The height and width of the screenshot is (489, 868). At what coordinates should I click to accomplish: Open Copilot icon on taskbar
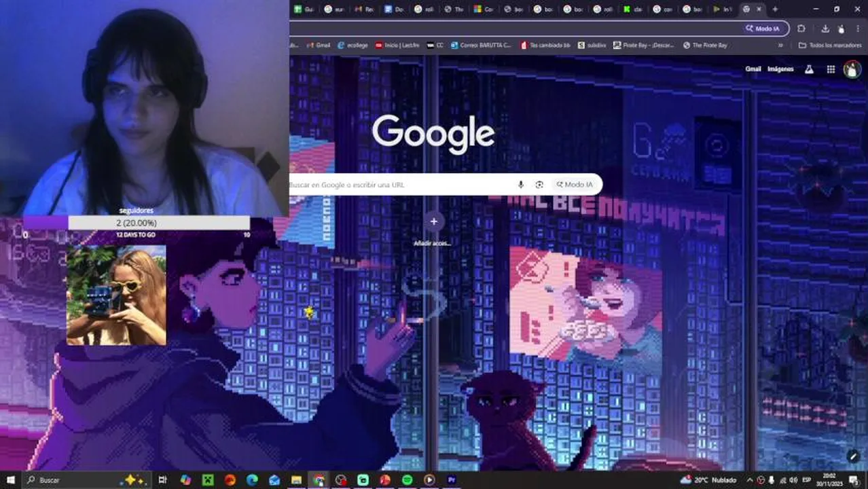coord(185,480)
